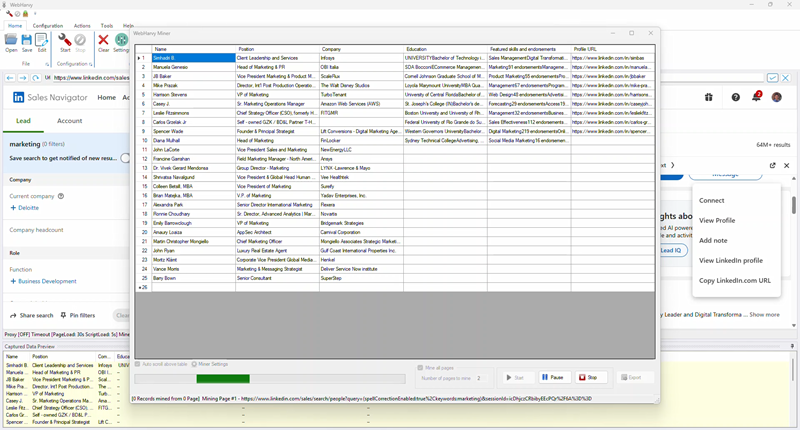This screenshot has width=800, height=430.
Task: Open Settings from the green ribbon icon
Action: (121, 40)
